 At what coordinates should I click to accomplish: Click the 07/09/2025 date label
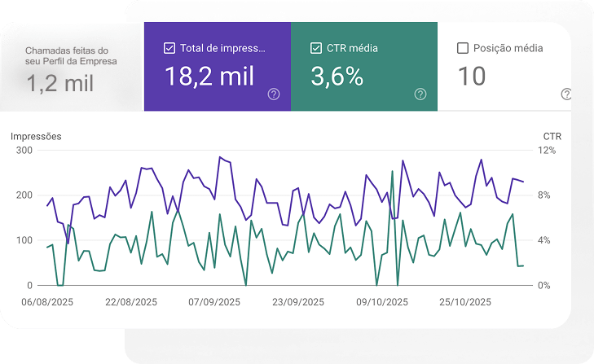[214, 302]
